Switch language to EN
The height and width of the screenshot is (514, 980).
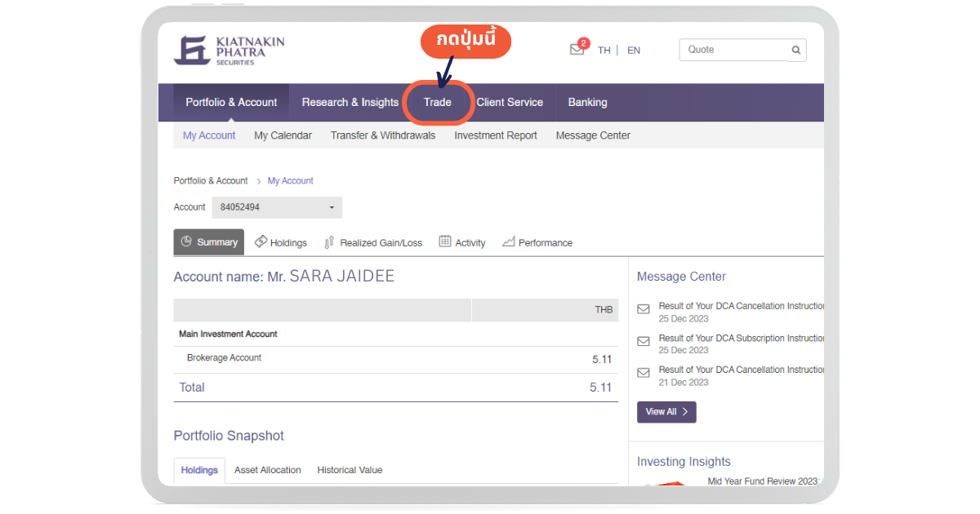pyautogui.click(x=634, y=50)
